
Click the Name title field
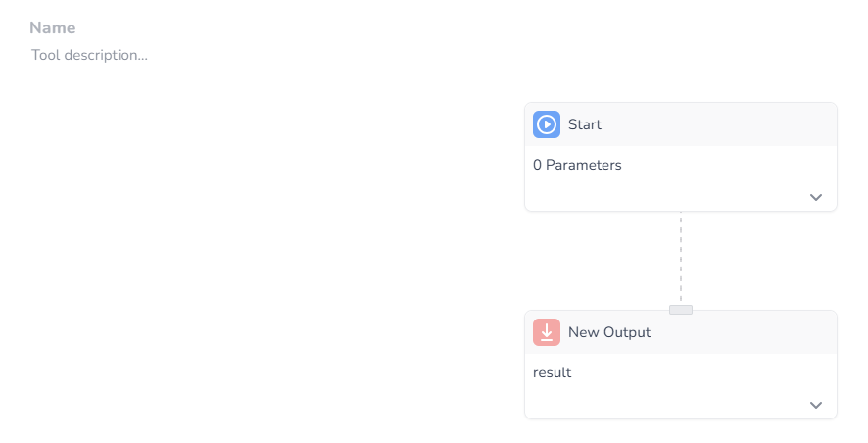pos(53,27)
